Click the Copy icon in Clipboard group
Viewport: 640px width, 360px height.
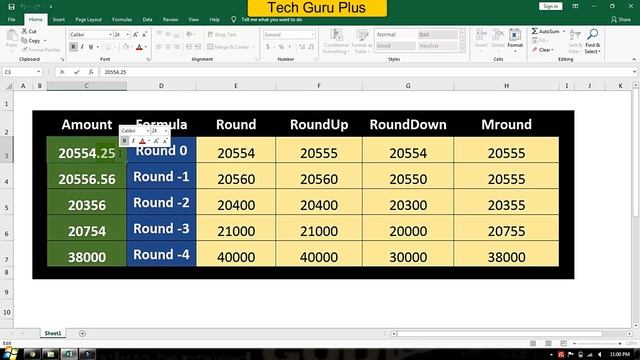[24, 40]
